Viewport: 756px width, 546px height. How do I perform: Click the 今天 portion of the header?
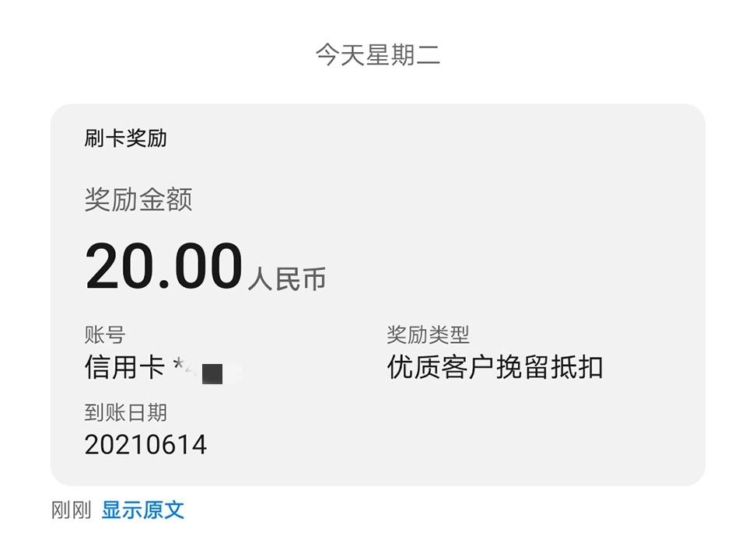[341, 54]
